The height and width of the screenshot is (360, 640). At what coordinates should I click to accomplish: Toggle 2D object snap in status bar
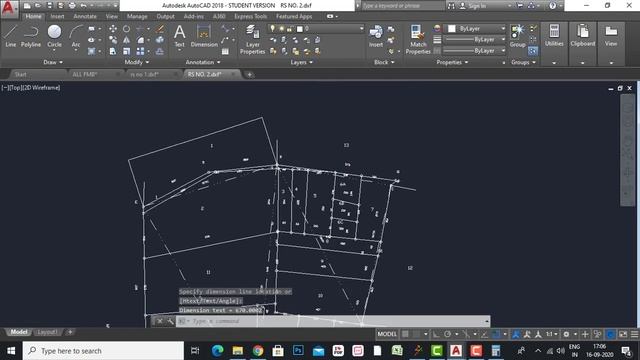pyautogui.click(x=496, y=334)
